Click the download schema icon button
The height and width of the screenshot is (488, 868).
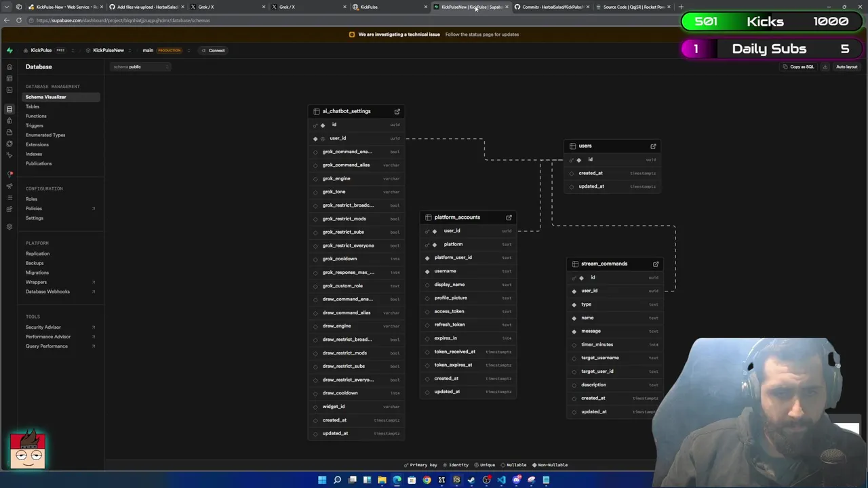tap(825, 66)
